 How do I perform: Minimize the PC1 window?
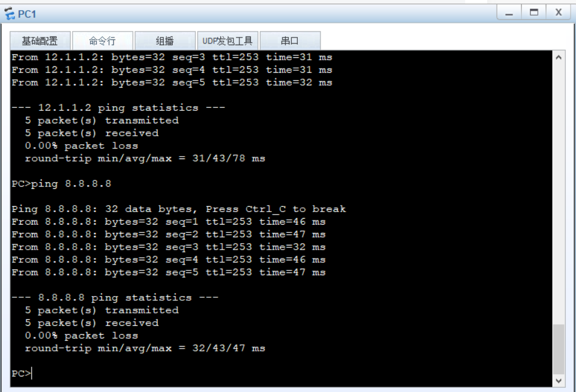pyautogui.click(x=509, y=13)
